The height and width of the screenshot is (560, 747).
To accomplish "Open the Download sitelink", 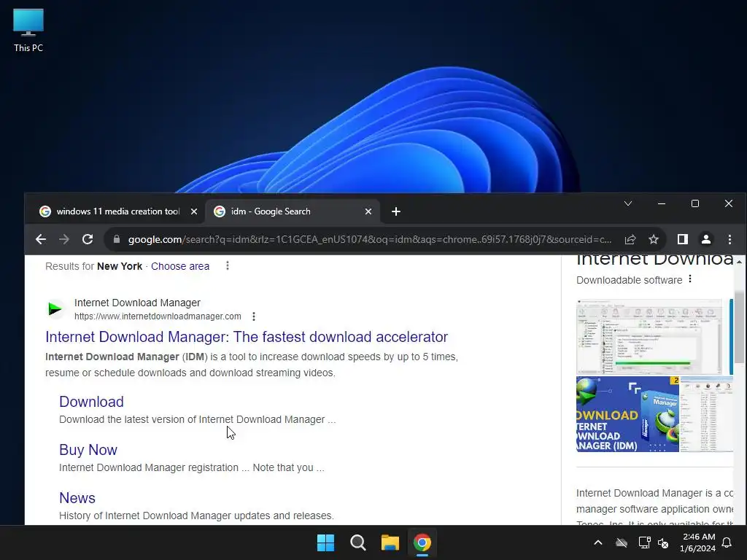I will (91, 402).
